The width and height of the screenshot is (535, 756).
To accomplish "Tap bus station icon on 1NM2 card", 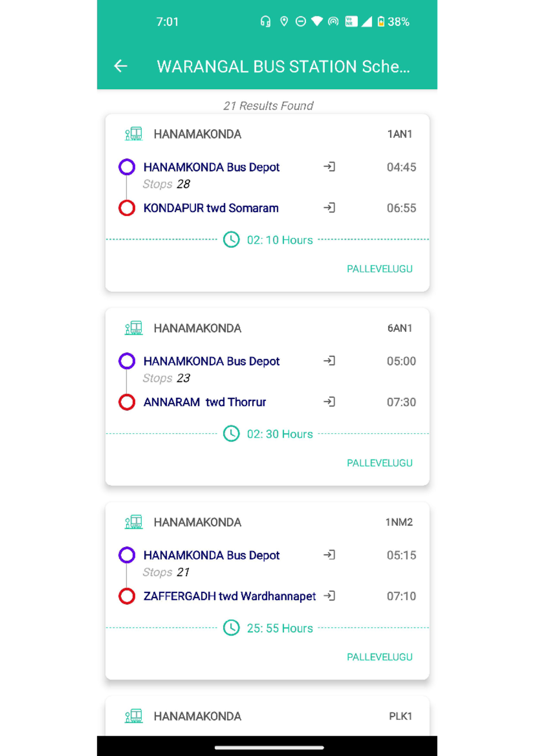I will click(134, 522).
